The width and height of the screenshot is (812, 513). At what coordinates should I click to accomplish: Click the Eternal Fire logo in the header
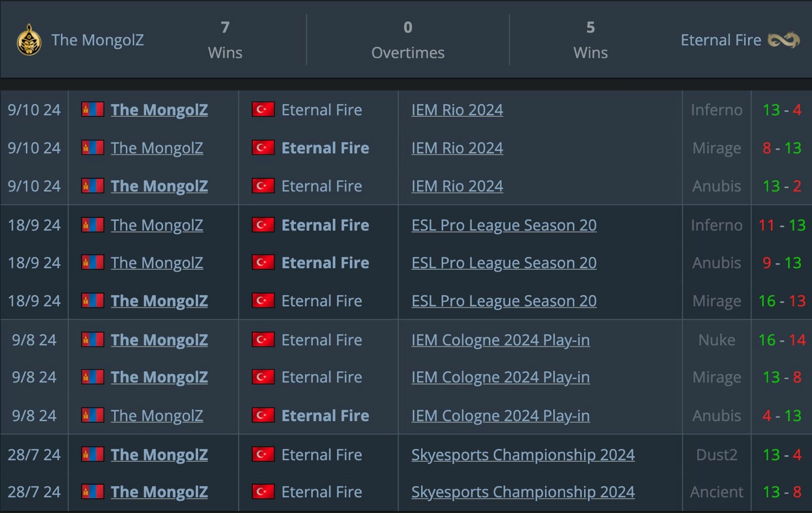click(783, 40)
